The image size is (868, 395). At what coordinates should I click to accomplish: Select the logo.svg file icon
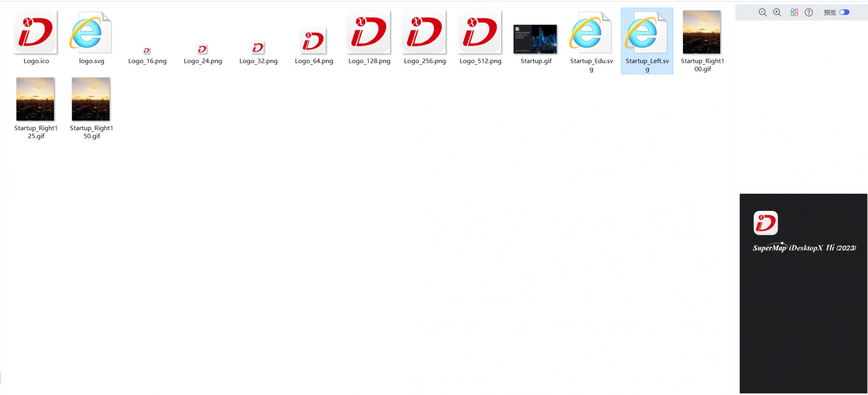point(91,32)
